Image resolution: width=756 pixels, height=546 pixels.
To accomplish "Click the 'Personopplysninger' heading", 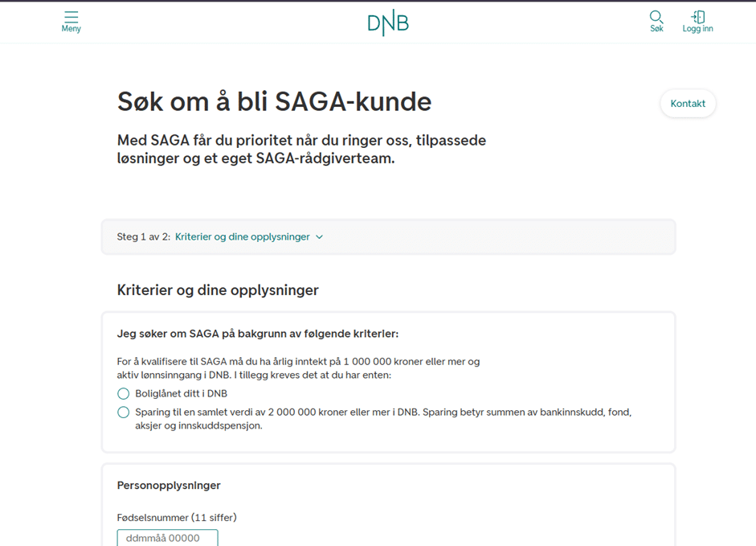I will [x=169, y=486].
